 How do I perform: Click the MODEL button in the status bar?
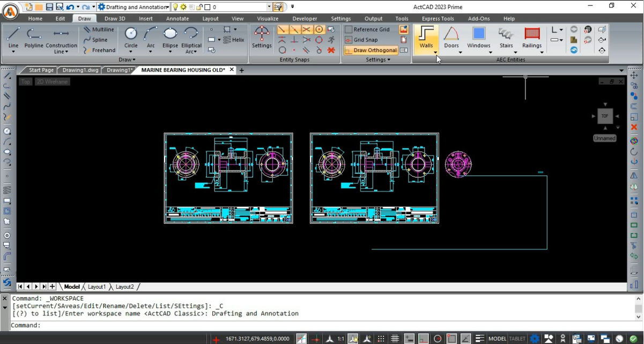[x=497, y=339]
